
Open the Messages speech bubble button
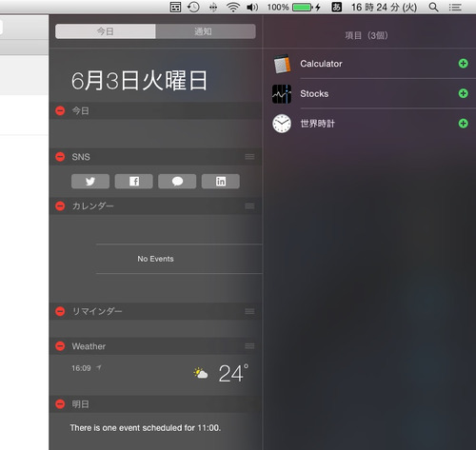click(177, 182)
